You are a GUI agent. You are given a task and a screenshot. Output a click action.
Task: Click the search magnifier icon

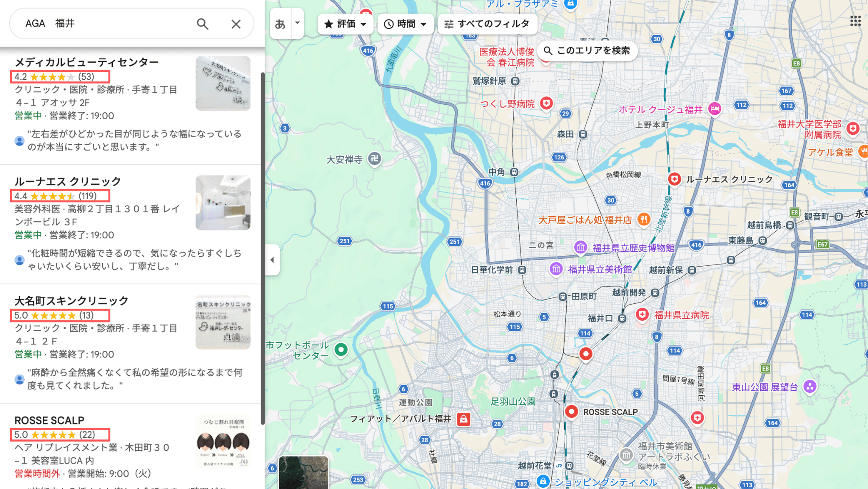[203, 24]
